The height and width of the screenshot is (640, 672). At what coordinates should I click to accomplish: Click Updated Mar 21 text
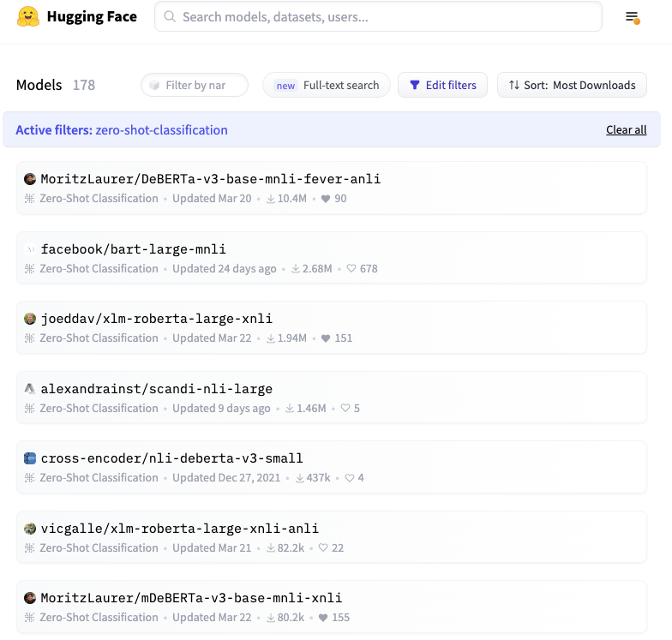(x=212, y=548)
